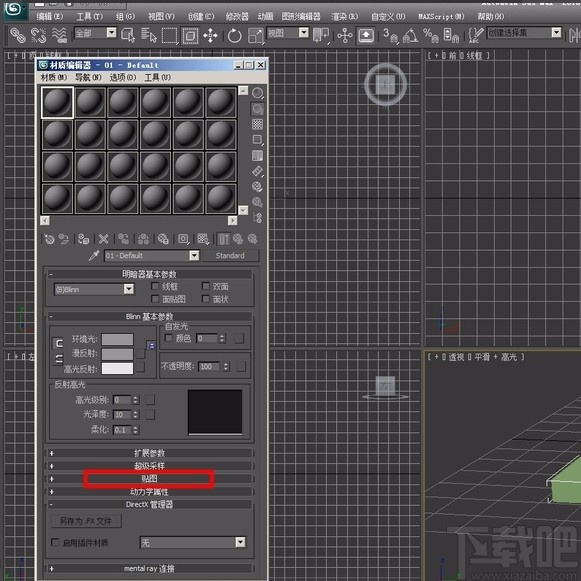Enable the 双面 two-sided checkbox
The width and height of the screenshot is (581, 581).
tap(206, 286)
